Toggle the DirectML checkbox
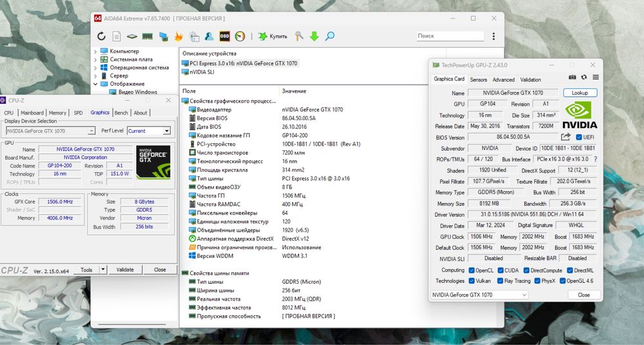 pos(570,270)
